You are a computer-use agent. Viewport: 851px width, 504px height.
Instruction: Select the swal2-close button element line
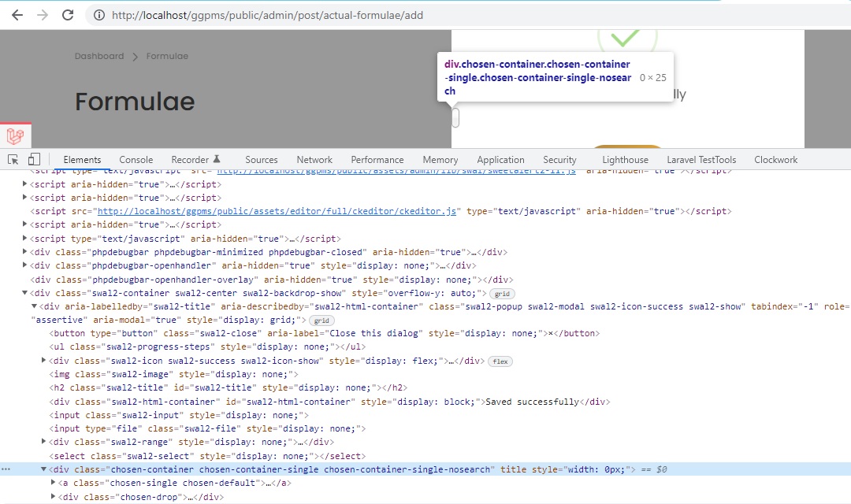tap(325, 333)
